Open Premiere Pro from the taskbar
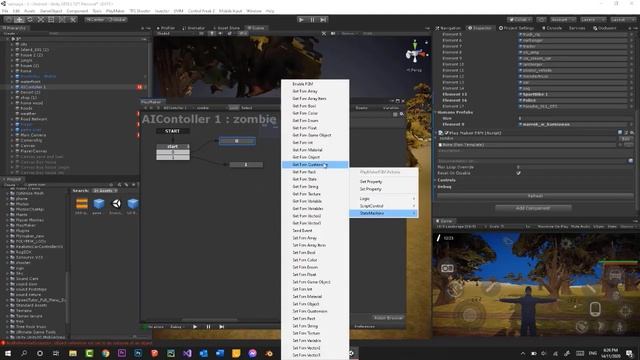The image size is (640, 360). click(122, 353)
